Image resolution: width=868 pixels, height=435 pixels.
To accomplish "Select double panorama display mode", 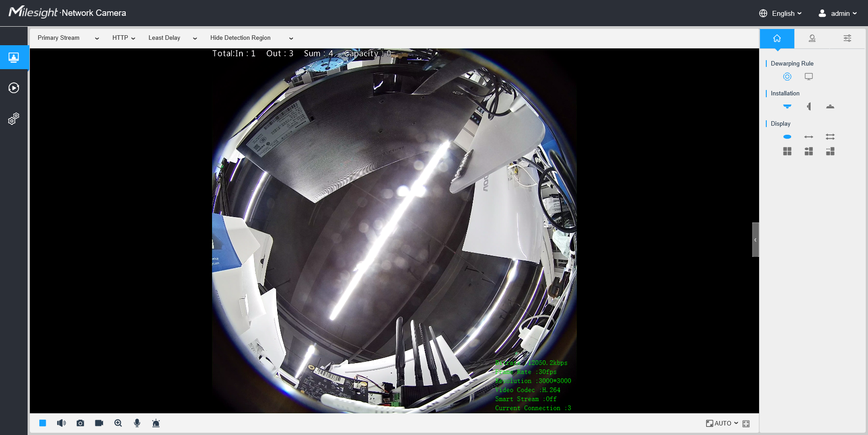I will click(x=830, y=137).
